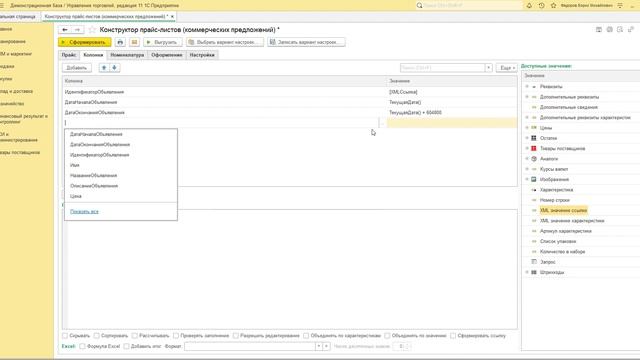Switch to the Настройки tab
This screenshot has height=360, width=640.
tap(202, 55)
